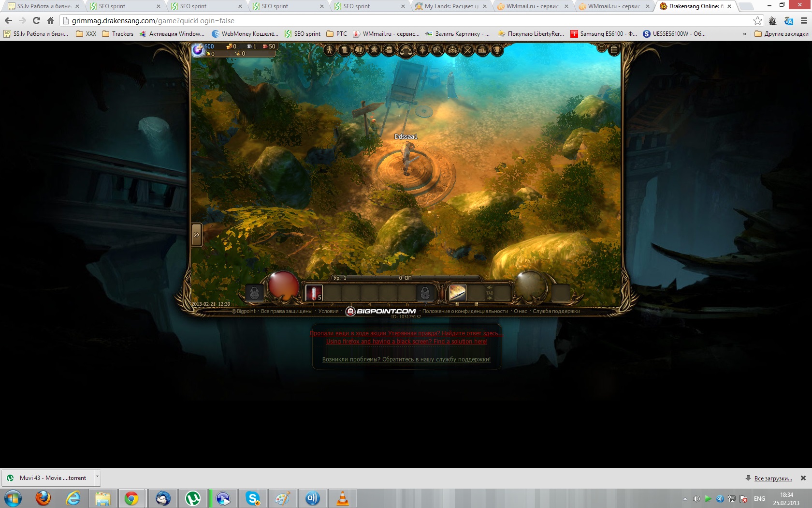Viewport: 812px width, 508px height.
Task: Click the compass star icon in game toolbar
Action: (422, 50)
